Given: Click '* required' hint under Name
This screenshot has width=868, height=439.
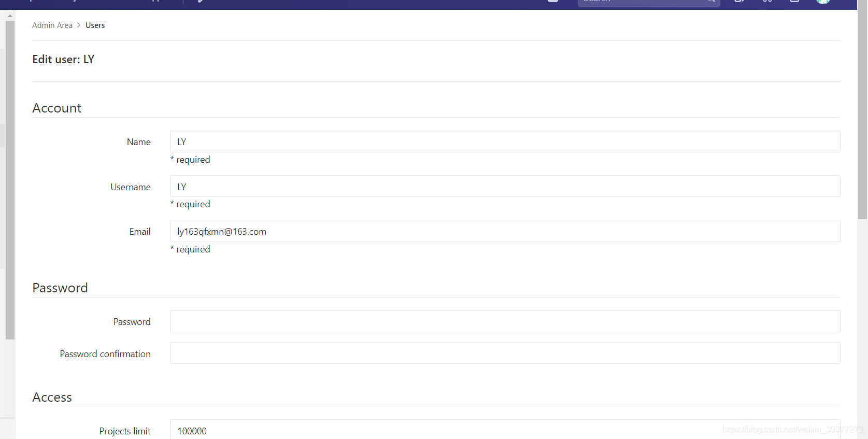Looking at the screenshot, I should 190,160.
